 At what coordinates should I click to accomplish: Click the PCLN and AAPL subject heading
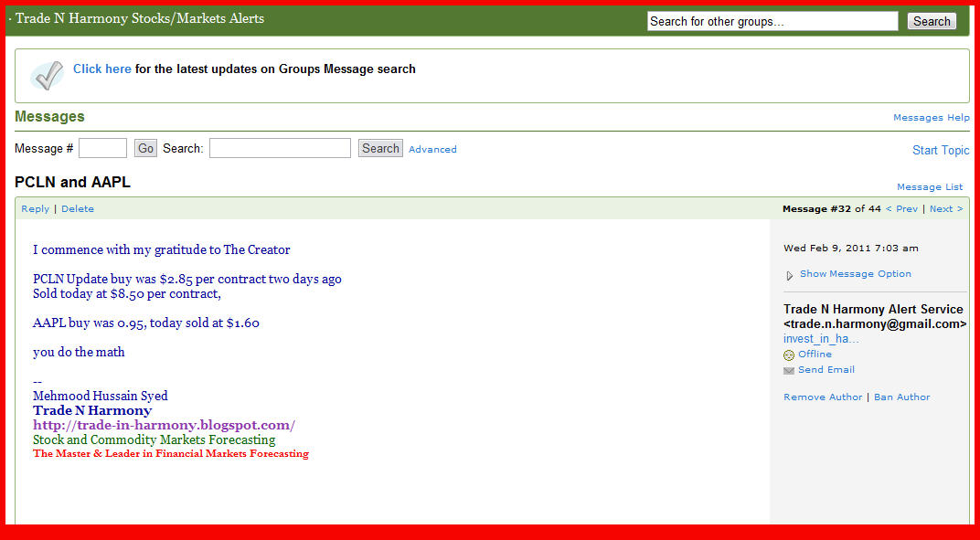(72, 183)
